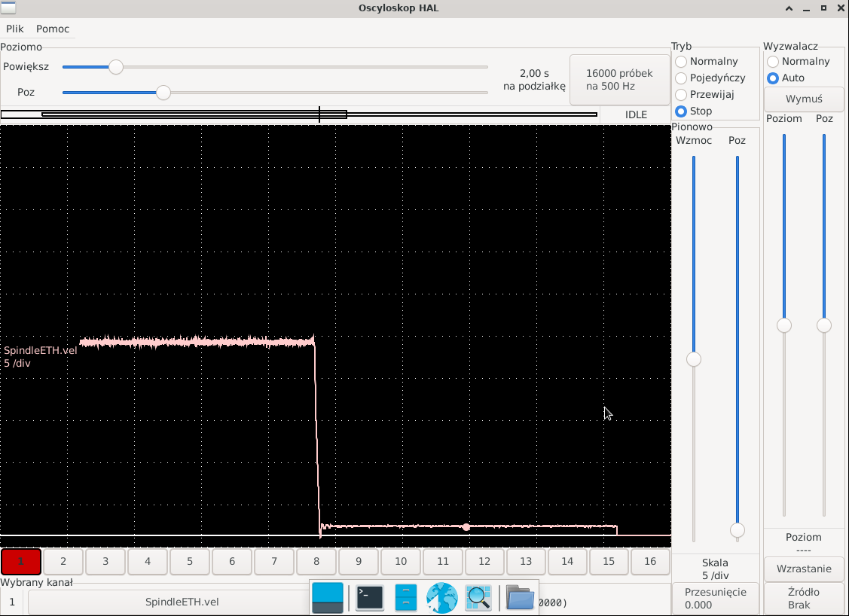Click the Wymuś force trigger button
The width and height of the screenshot is (849, 616).
coord(804,99)
